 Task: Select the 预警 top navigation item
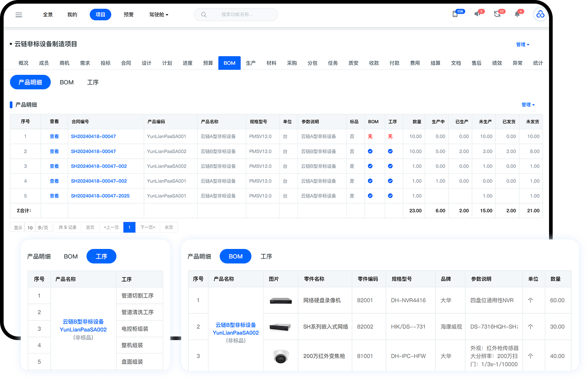coord(129,15)
